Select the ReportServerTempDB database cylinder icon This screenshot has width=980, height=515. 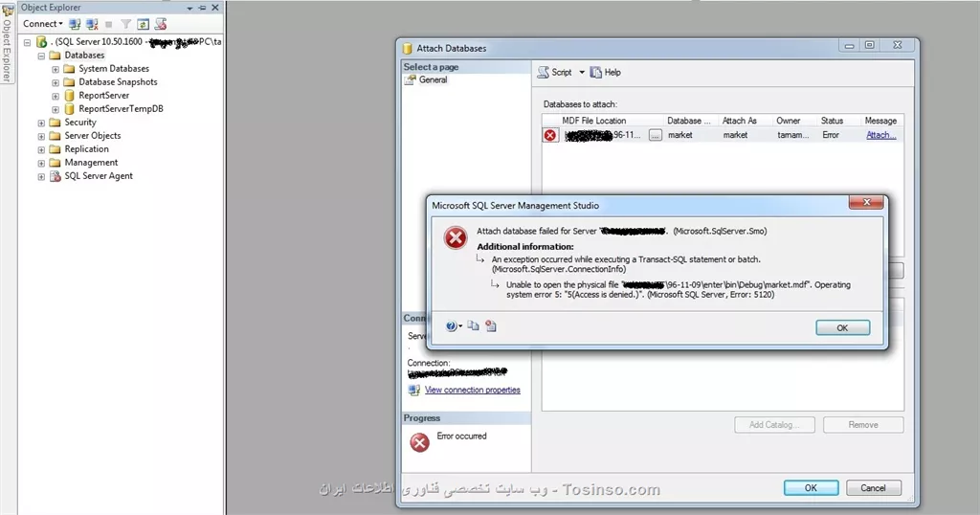(69, 109)
